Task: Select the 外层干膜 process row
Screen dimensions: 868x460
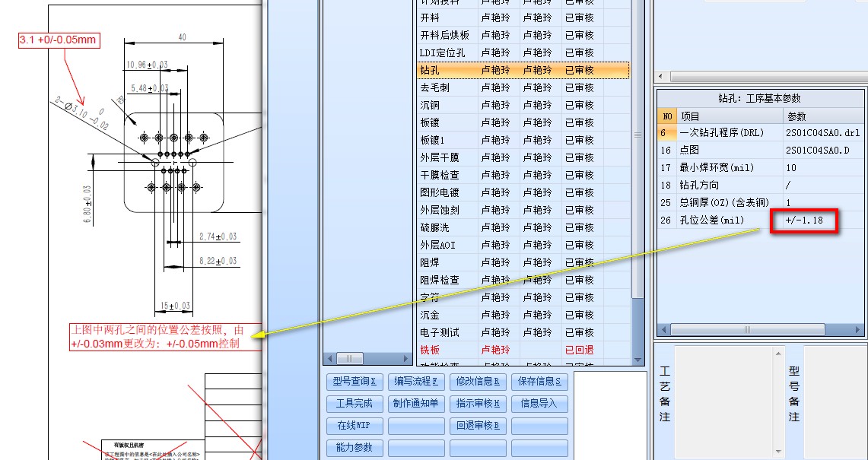Action: point(523,157)
